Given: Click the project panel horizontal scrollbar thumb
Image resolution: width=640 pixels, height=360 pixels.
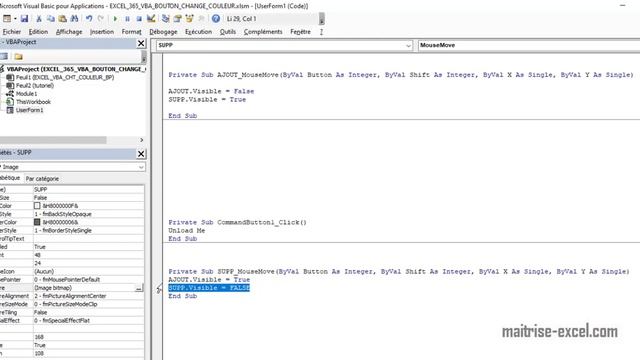Looking at the screenshot, I should [53, 140].
